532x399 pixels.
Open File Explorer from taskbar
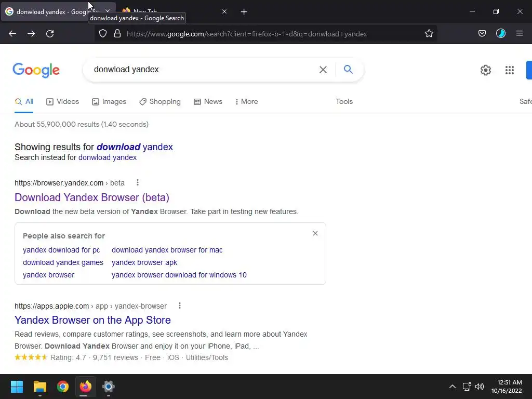[x=39, y=387]
